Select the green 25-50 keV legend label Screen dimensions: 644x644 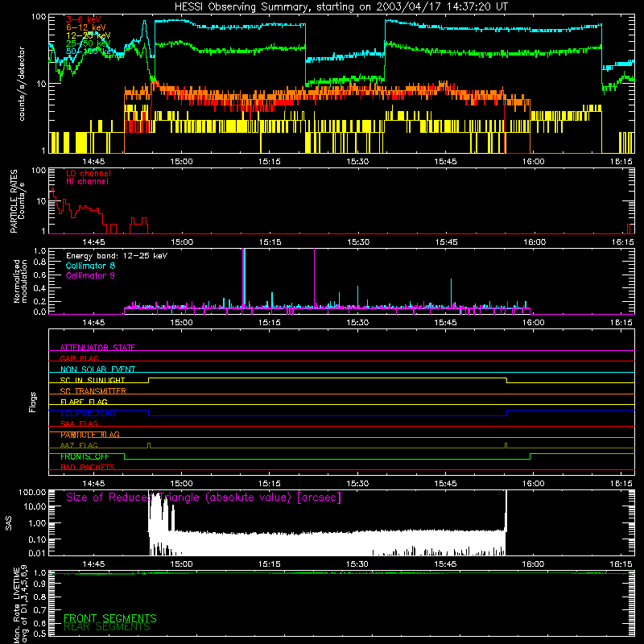pos(88,43)
